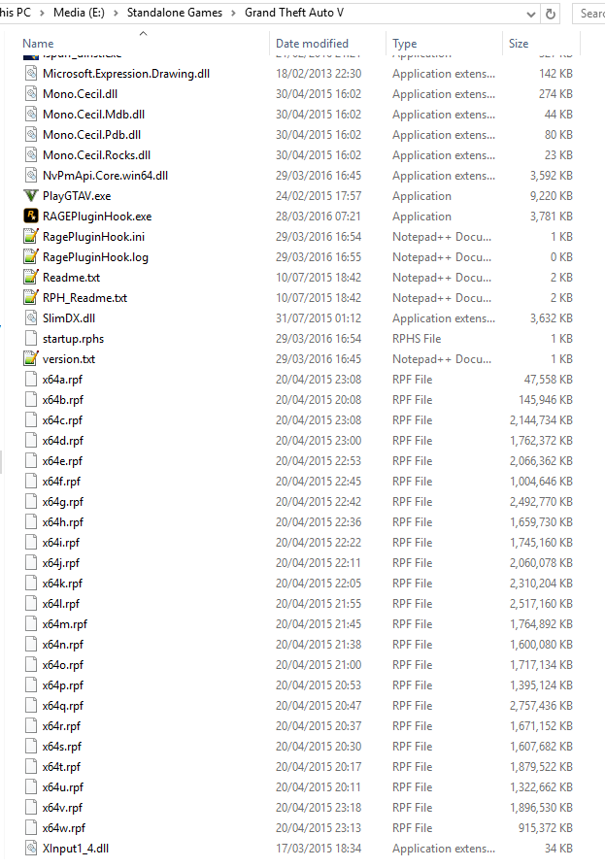Click the startup.rphs blank file icon
Screen dimensions: 605x868
tap(31, 338)
